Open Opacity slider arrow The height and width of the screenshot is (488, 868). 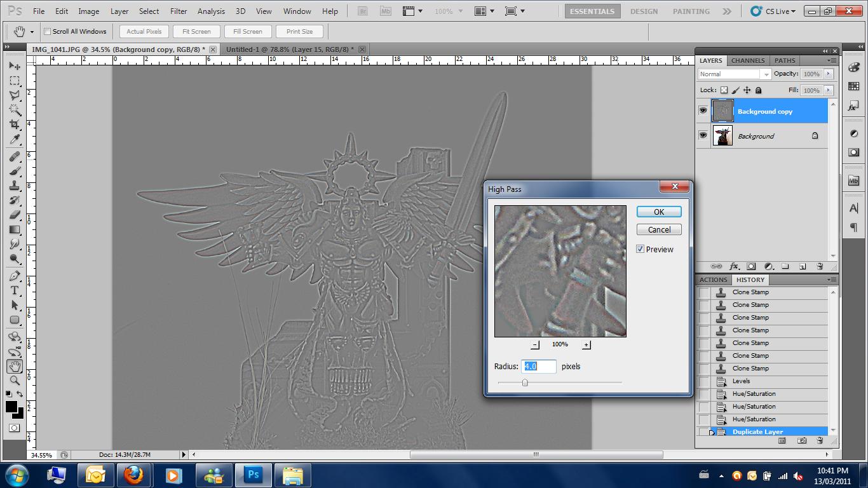tap(828, 74)
